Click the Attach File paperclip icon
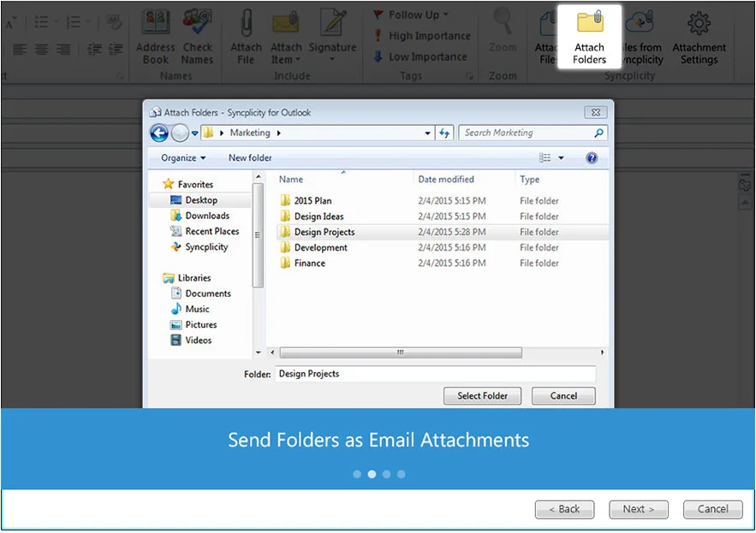The image size is (756, 533). [247, 22]
